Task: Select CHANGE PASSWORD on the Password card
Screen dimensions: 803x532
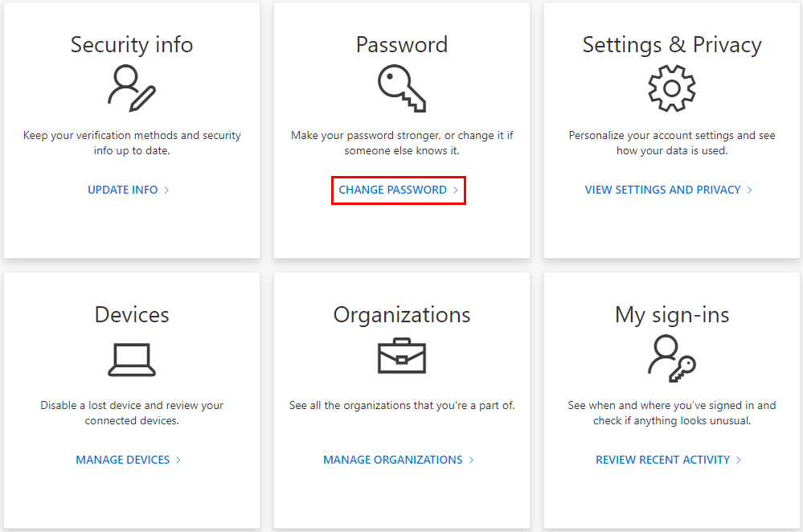Action: point(392,190)
